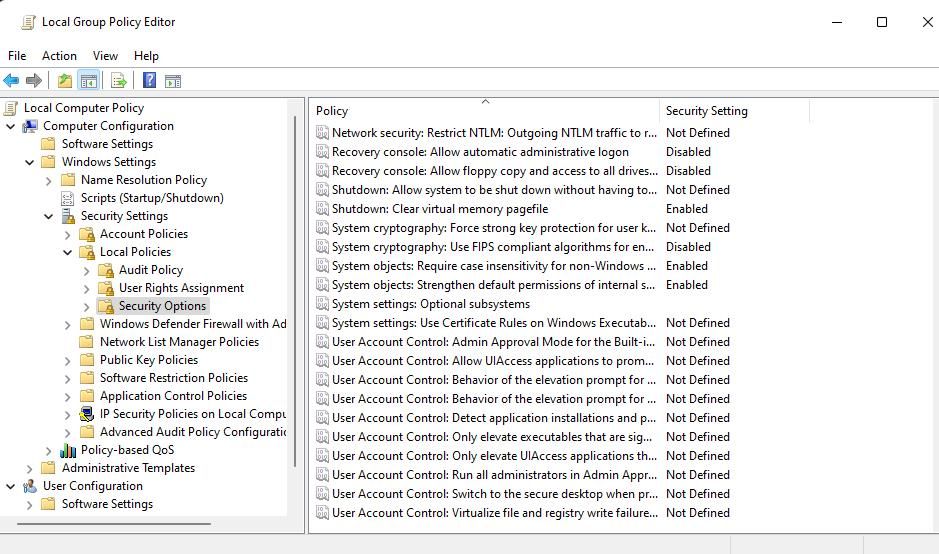Click the Local Computer Policy root icon
This screenshot has height=554, width=939.
point(11,108)
